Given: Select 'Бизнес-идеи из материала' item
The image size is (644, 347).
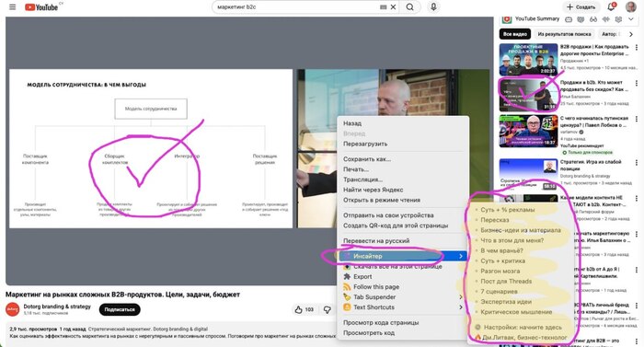Looking at the screenshot, I should 520,230.
